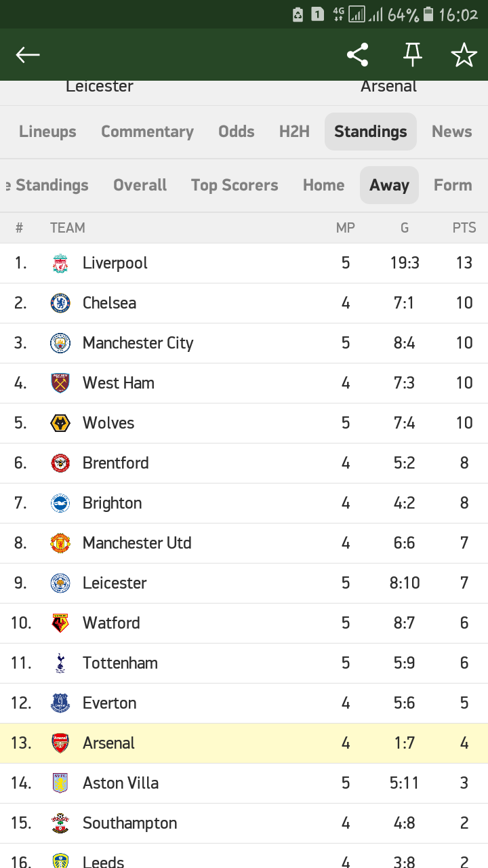Open the Manchester City team row

click(x=138, y=343)
